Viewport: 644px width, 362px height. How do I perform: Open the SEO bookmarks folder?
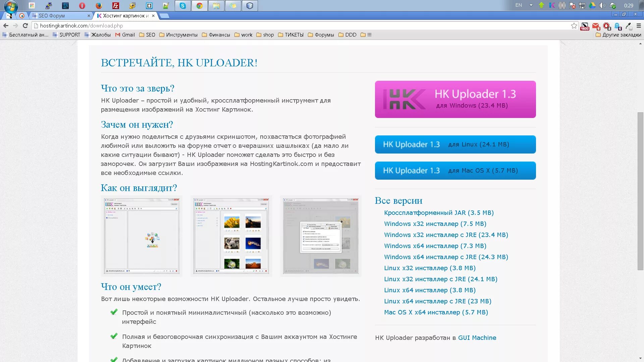[x=147, y=35]
